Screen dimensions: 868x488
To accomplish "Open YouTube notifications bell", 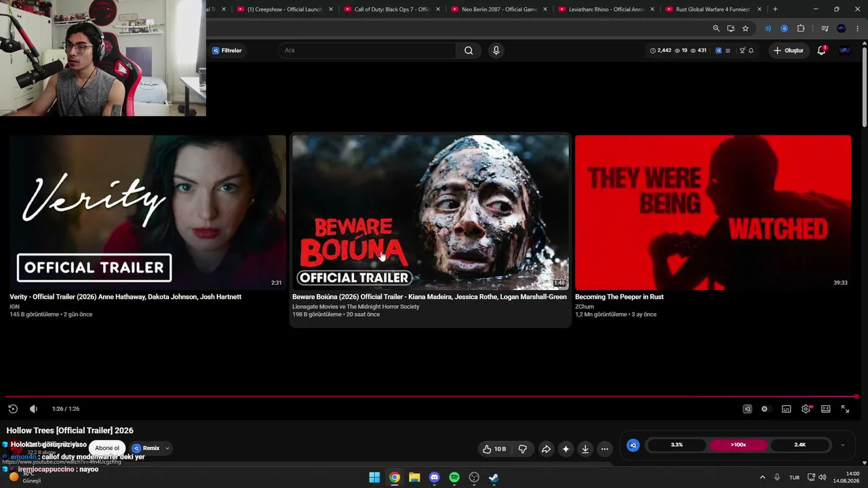I will [822, 50].
